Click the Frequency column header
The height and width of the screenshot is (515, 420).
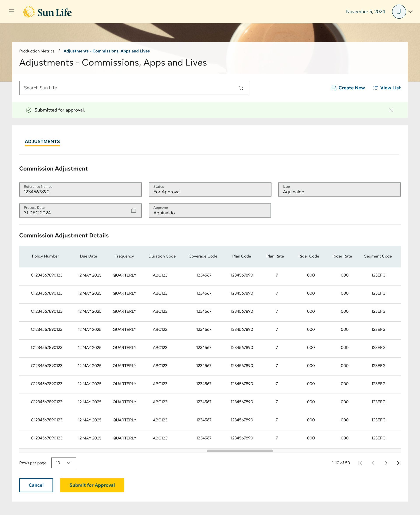click(124, 256)
